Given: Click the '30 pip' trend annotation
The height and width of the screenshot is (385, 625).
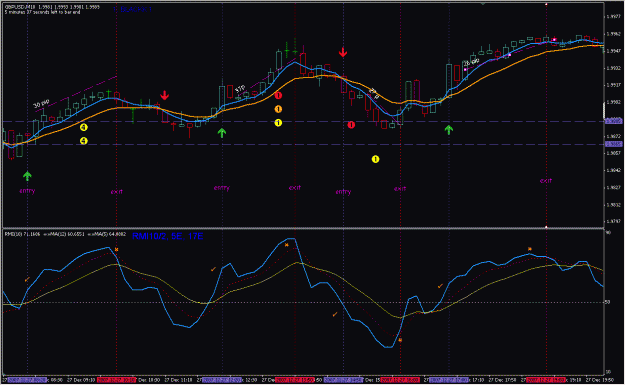Looking at the screenshot, I should click(41, 104).
